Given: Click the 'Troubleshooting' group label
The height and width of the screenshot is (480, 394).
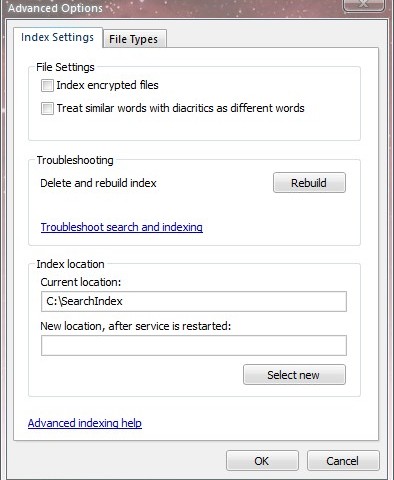Looking at the screenshot, I should pyautogui.click(x=75, y=160).
